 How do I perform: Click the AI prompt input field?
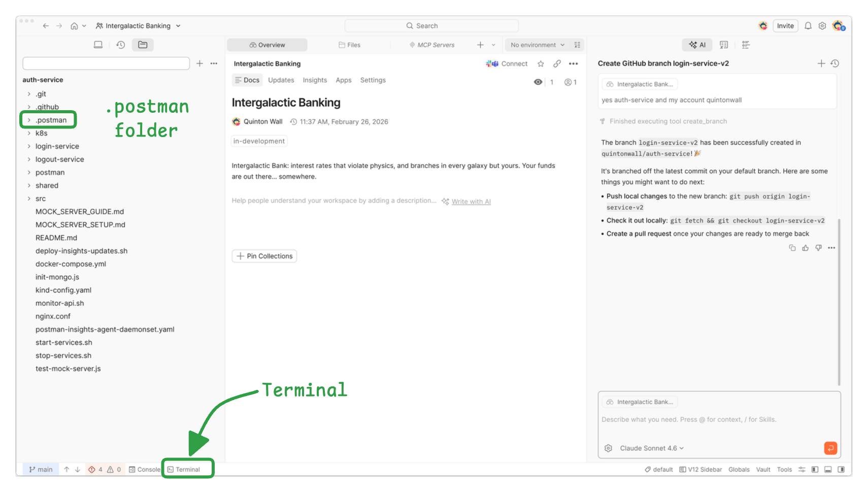[719, 419]
